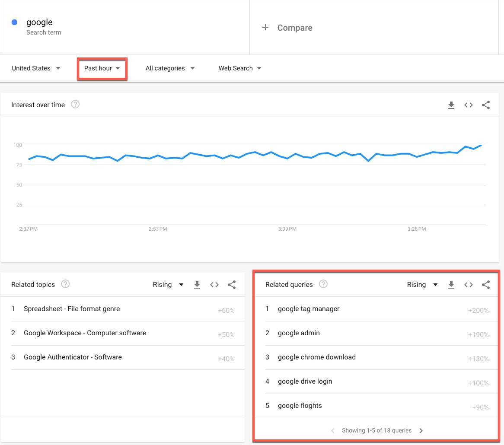The height and width of the screenshot is (445, 504).
Task: Click the 3:09 PM axis label
Action: coord(287,229)
